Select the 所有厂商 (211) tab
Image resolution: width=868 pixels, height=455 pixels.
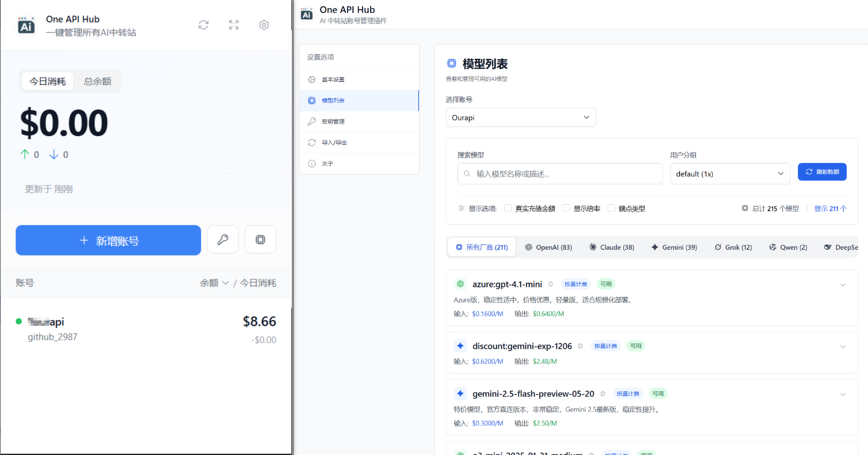point(482,247)
